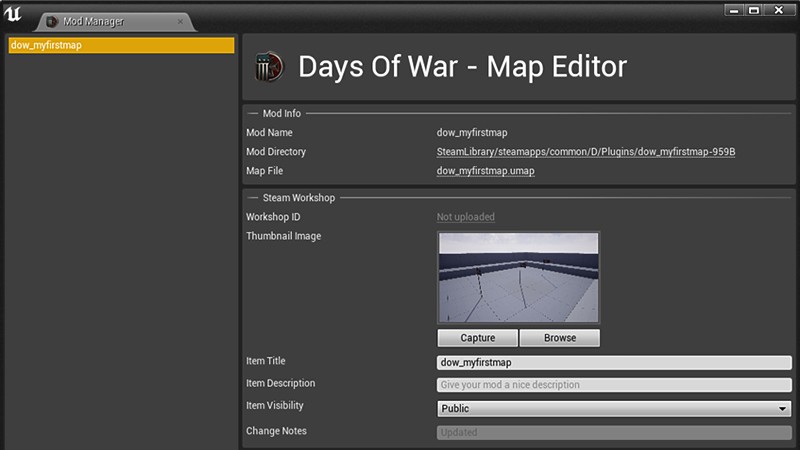This screenshot has height=450, width=800.
Task: Open the Item Visibility dropdown
Action: 614,408
